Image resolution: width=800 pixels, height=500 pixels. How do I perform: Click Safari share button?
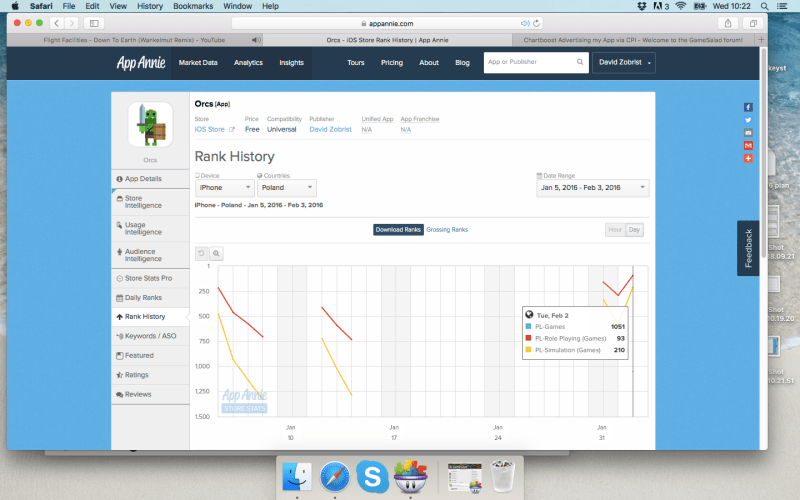pyautogui.click(x=728, y=23)
